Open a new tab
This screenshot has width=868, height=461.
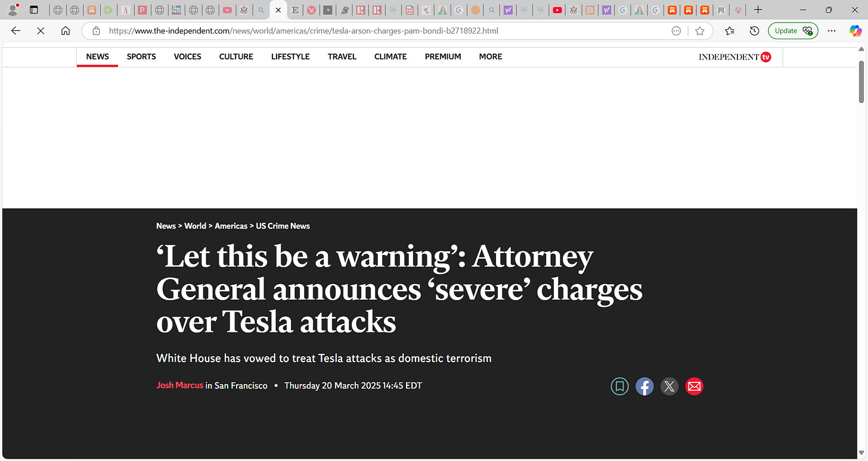(x=758, y=10)
